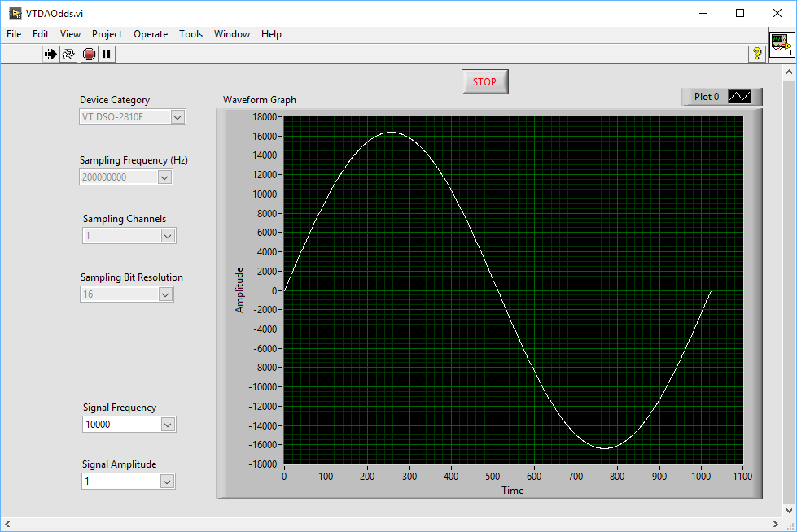Viewport: 797px width, 532px height.
Task: Click the Run Continuously toolbar icon
Action: coord(68,54)
